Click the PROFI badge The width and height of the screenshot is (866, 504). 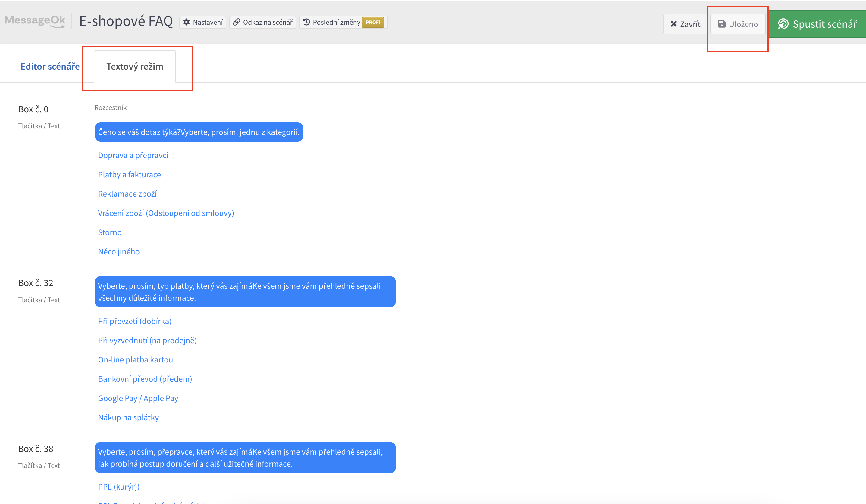pos(373,22)
